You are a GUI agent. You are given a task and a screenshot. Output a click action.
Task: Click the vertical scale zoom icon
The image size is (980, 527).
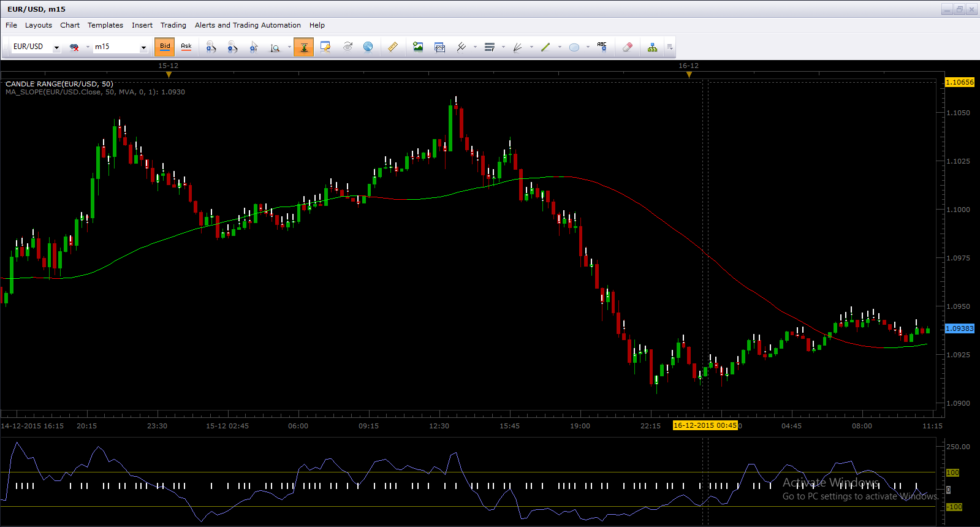tap(275, 47)
